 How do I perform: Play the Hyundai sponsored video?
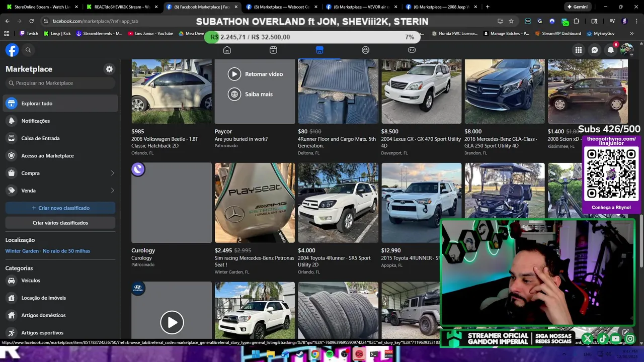172,322
